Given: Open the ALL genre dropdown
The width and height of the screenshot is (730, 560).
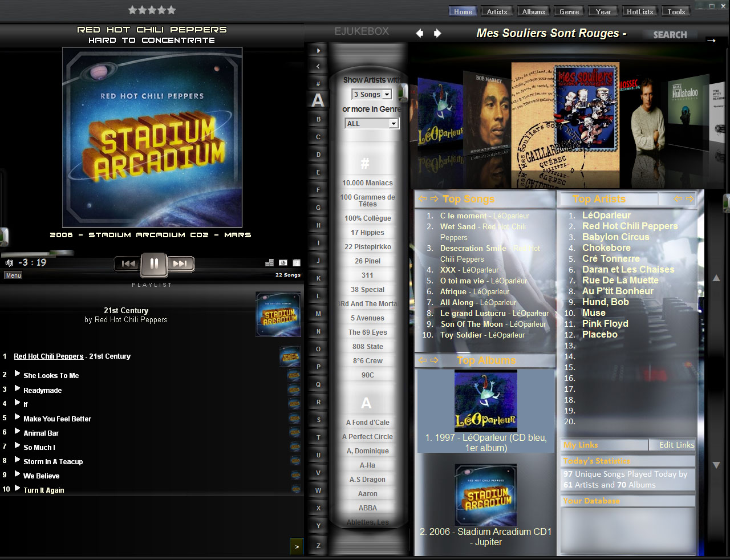Looking at the screenshot, I should [372, 123].
